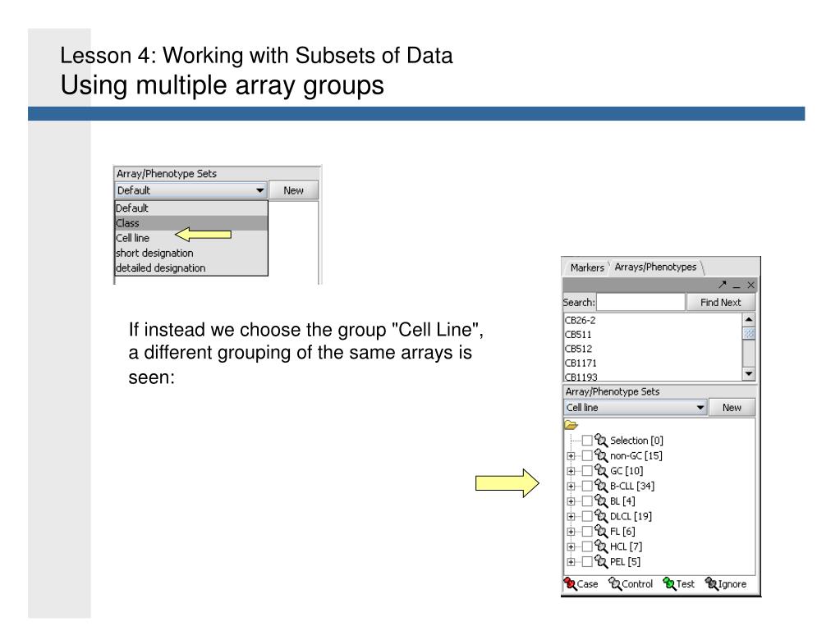Choose Class from the dropdown list
This screenshot has height=640, width=840.
(191, 222)
